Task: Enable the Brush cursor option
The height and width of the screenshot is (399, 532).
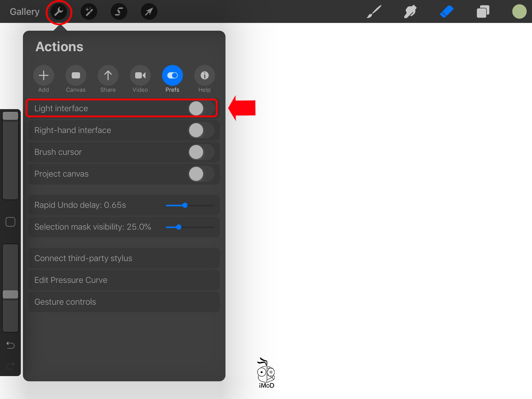Action: [x=201, y=152]
